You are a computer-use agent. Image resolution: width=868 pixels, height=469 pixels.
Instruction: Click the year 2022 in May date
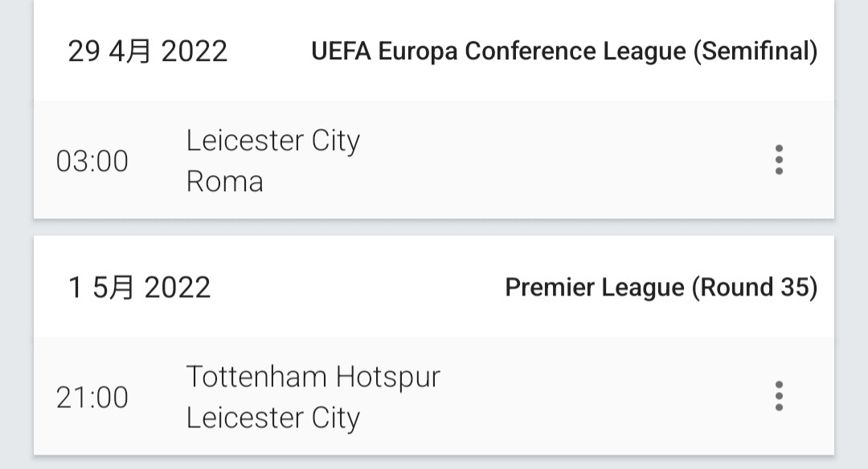(178, 288)
